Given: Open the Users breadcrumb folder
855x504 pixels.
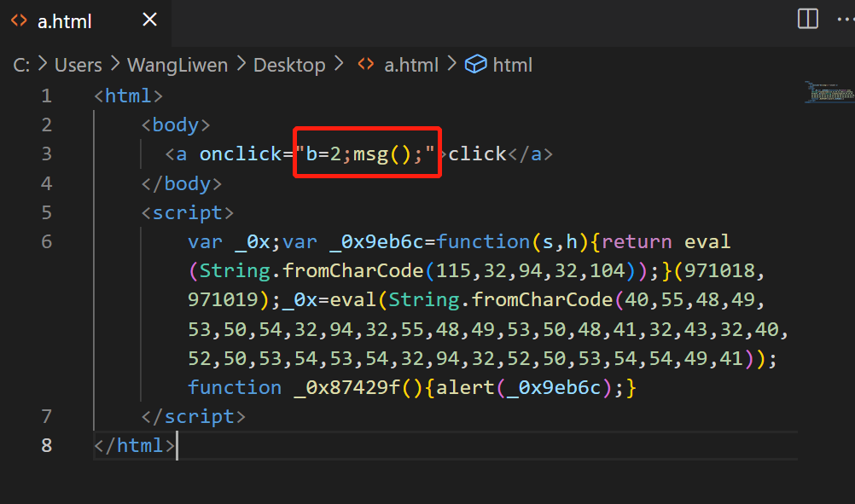Looking at the screenshot, I should (x=78, y=66).
